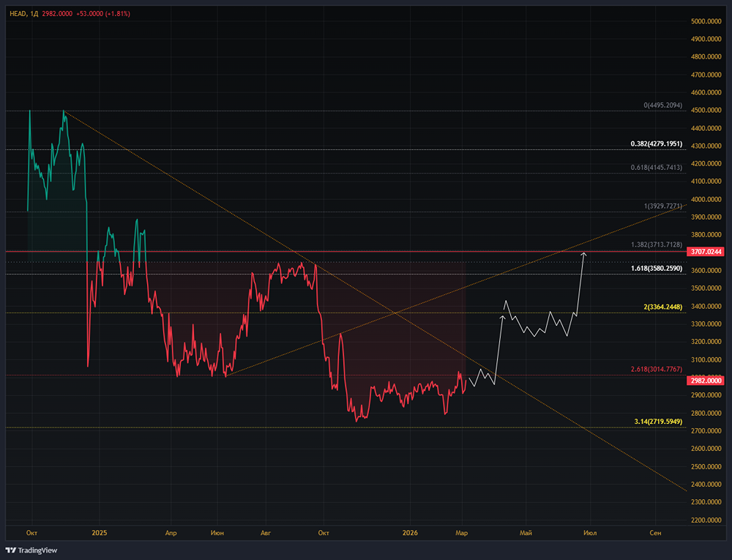This screenshot has width=732, height=560.
Task: Click 2800.0000 on the price axis
Action: (706, 414)
